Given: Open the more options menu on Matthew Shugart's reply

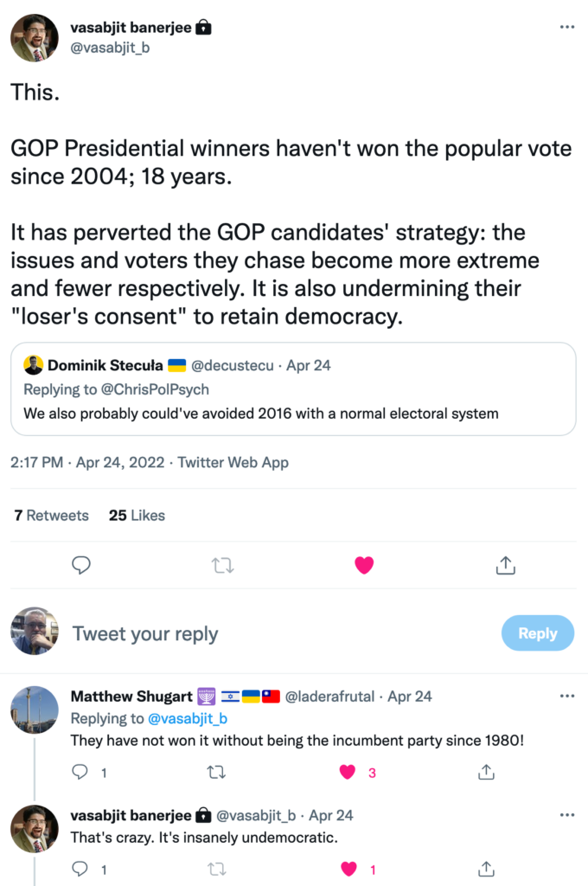Looking at the screenshot, I should 566,697.
